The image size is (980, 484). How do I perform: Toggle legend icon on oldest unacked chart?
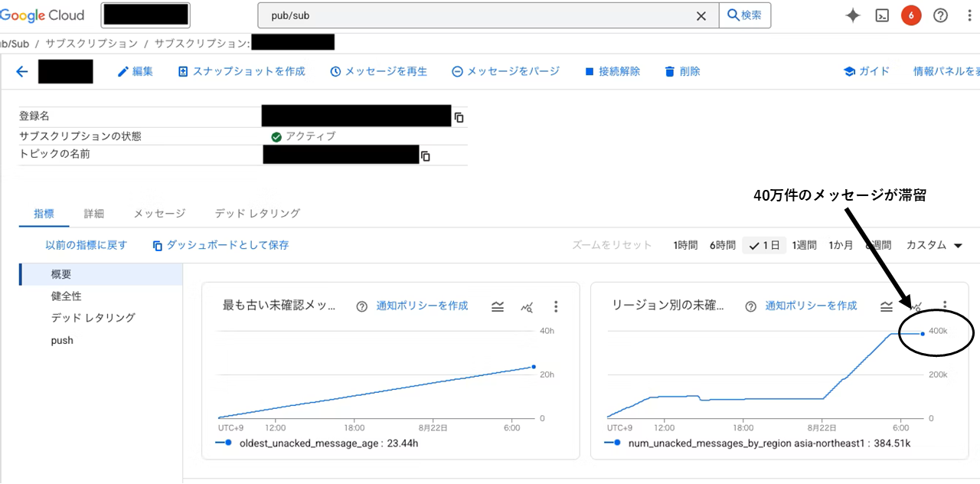tap(498, 306)
